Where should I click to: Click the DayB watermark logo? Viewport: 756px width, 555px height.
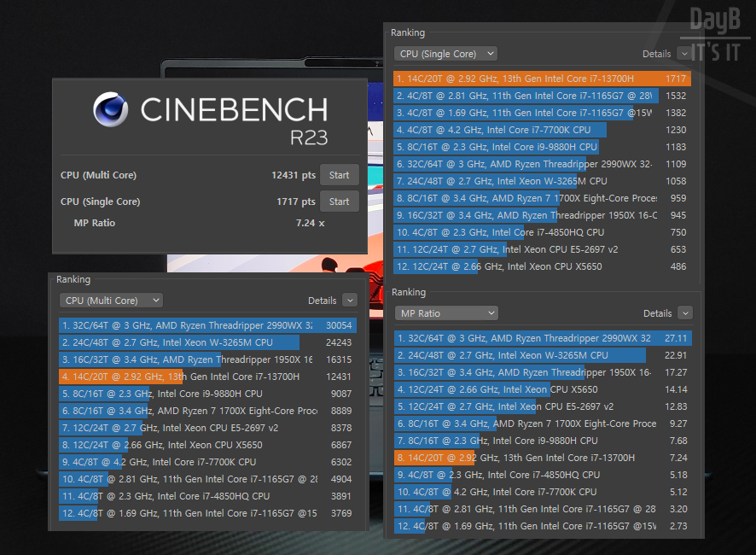(x=713, y=33)
